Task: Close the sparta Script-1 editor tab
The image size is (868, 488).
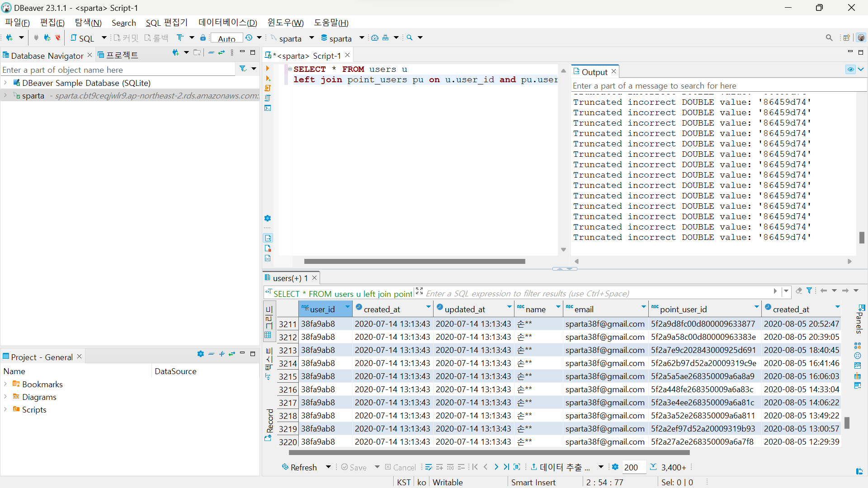Action: [348, 55]
